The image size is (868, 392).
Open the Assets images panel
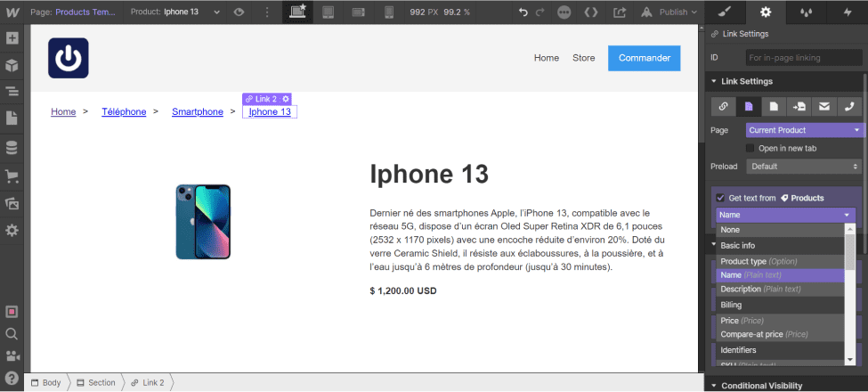(12, 203)
